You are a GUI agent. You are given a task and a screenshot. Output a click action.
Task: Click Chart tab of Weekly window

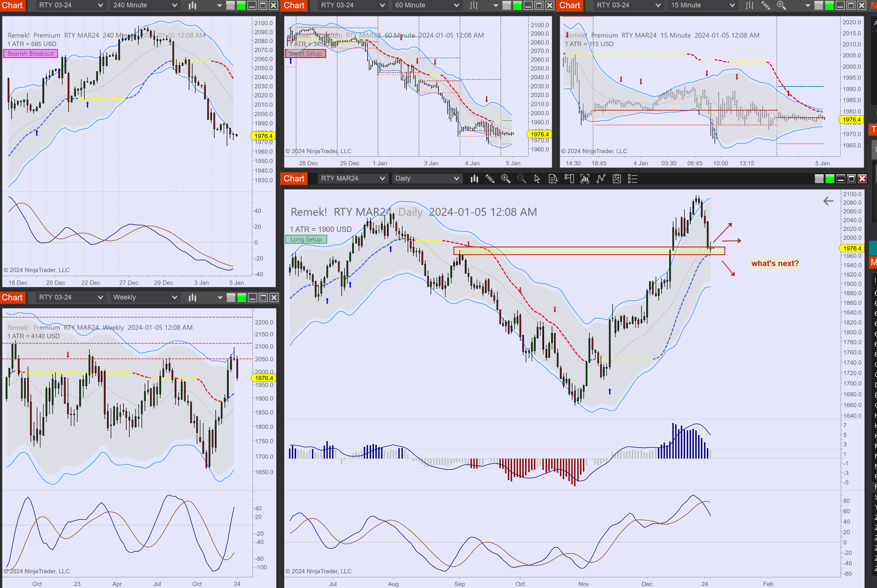pyautogui.click(x=12, y=298)
